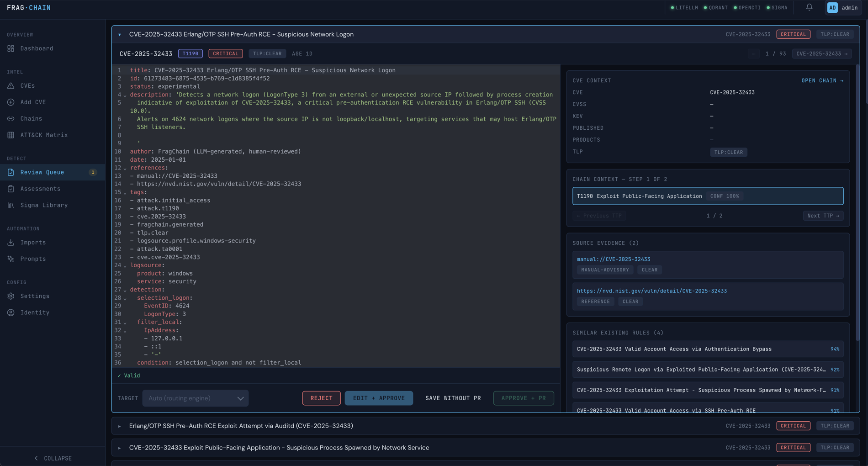This screenshot has height=466, width=868.
Task: Open Chains link icon in sidebar
Action: (x=11, y=119)
